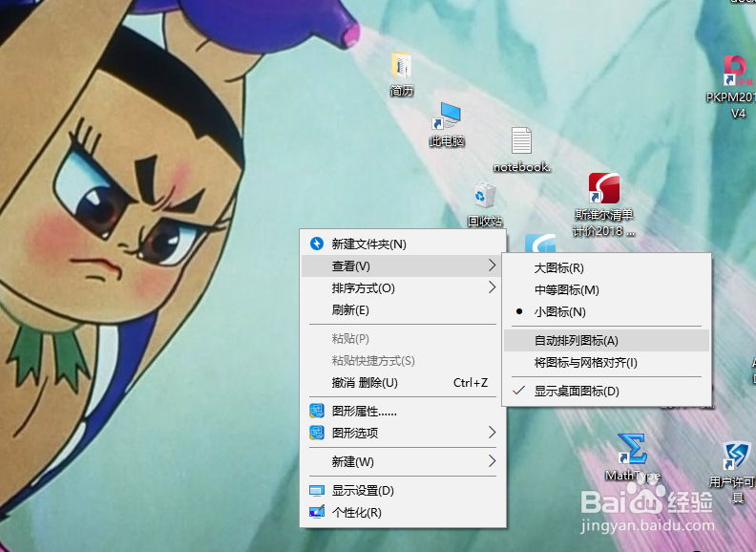756x552 pixels.
Task: Click the icon beside 图形属性
Action: tap(317, 411)
